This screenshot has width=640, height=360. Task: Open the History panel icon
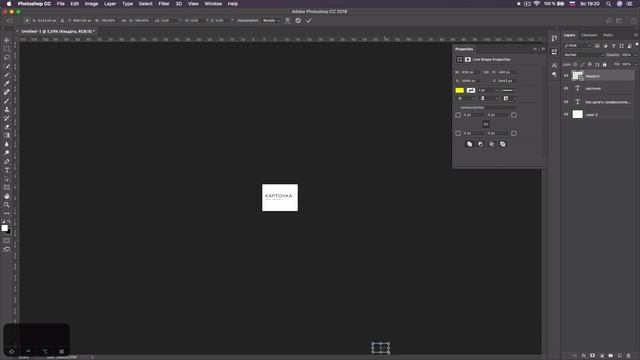pos(554,38)
